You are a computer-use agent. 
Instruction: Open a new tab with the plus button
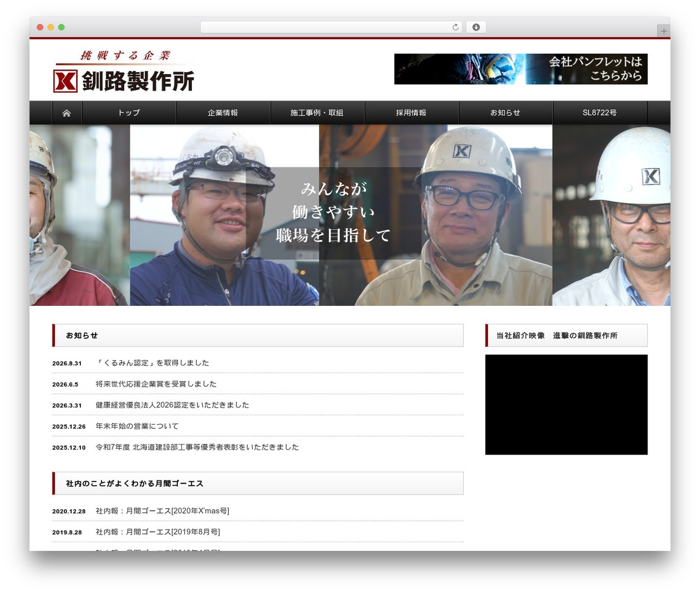tap(663, 31)
